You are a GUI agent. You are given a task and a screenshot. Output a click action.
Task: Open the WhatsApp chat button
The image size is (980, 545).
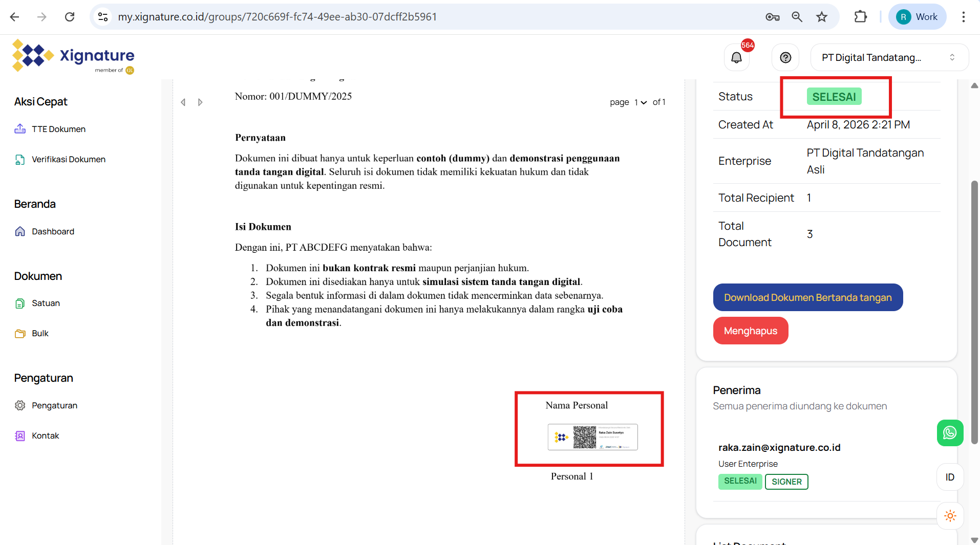click(950, 433)
